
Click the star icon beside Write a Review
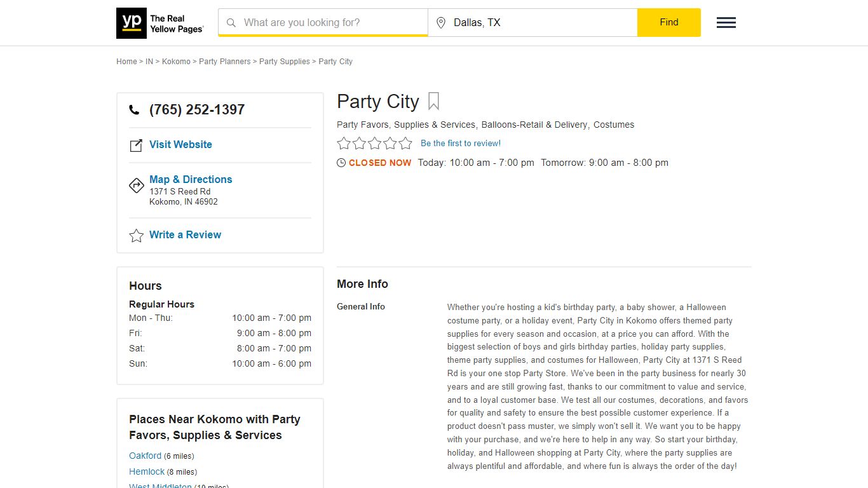pyautogui.click(x=137, y=236)
